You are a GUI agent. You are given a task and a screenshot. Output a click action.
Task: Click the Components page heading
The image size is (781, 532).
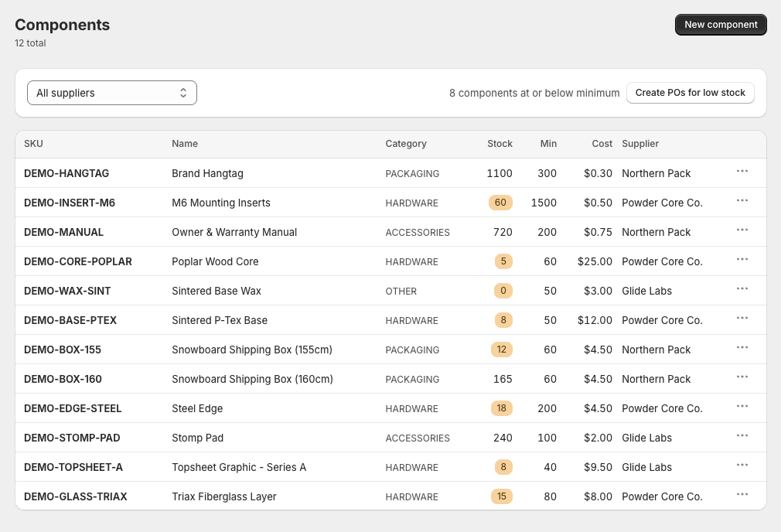(63, 25)
